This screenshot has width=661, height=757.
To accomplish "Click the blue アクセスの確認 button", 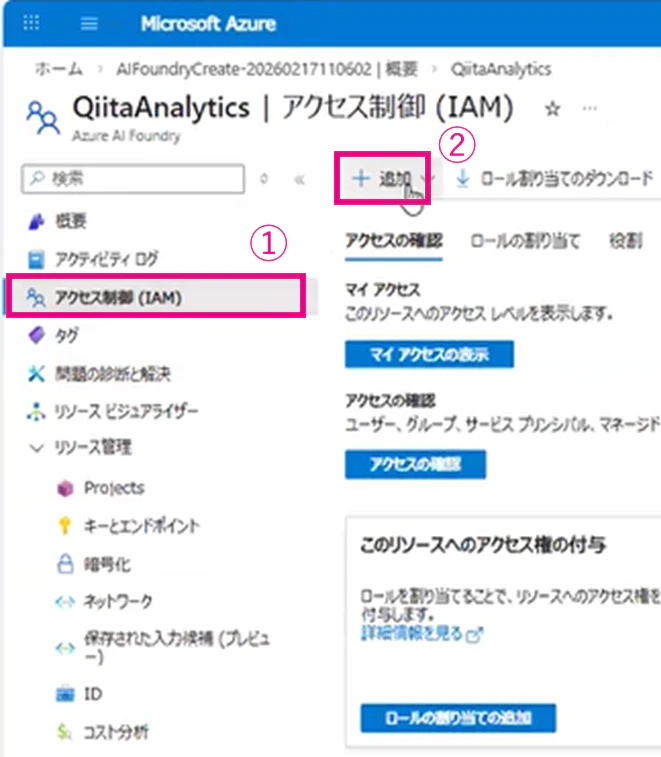I will (x=415, y=464).
